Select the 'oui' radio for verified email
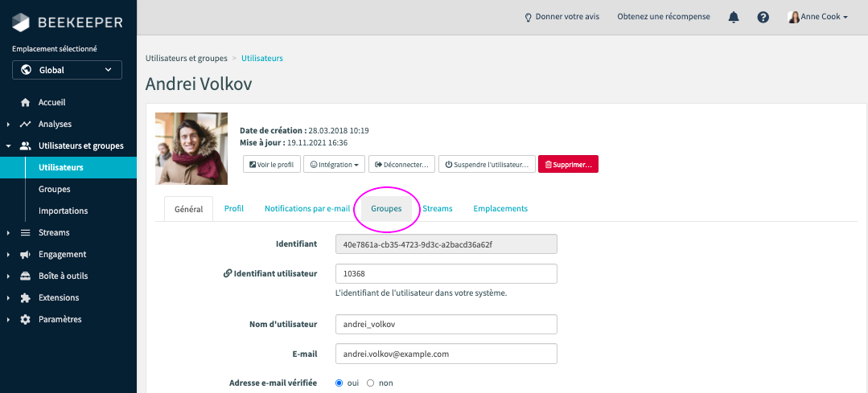The width and height of the screenshot is (868, 393). 339,383
